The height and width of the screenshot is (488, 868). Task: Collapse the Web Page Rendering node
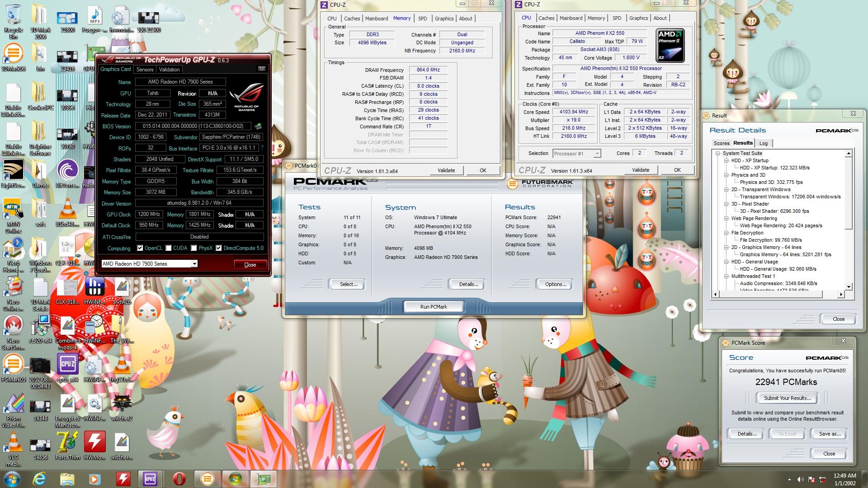(726, 218)
